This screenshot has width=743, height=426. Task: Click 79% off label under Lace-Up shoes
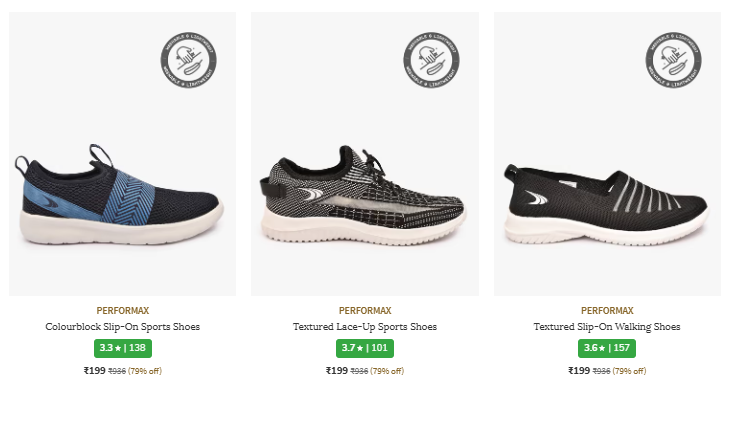(387, 372)
